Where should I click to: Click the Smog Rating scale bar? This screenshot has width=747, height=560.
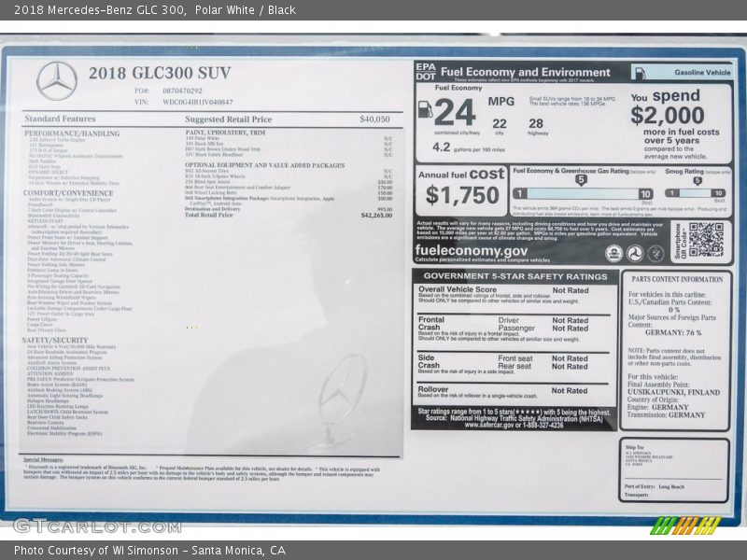point(696,193)
